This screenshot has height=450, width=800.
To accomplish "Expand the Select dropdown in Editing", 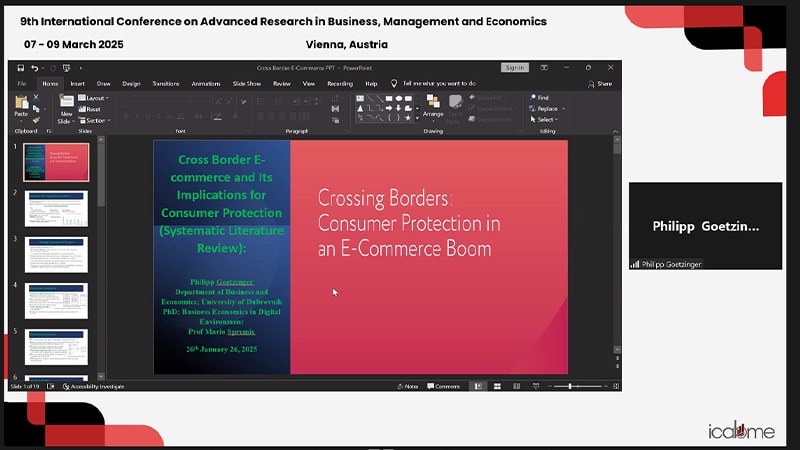I will [548, 119].
